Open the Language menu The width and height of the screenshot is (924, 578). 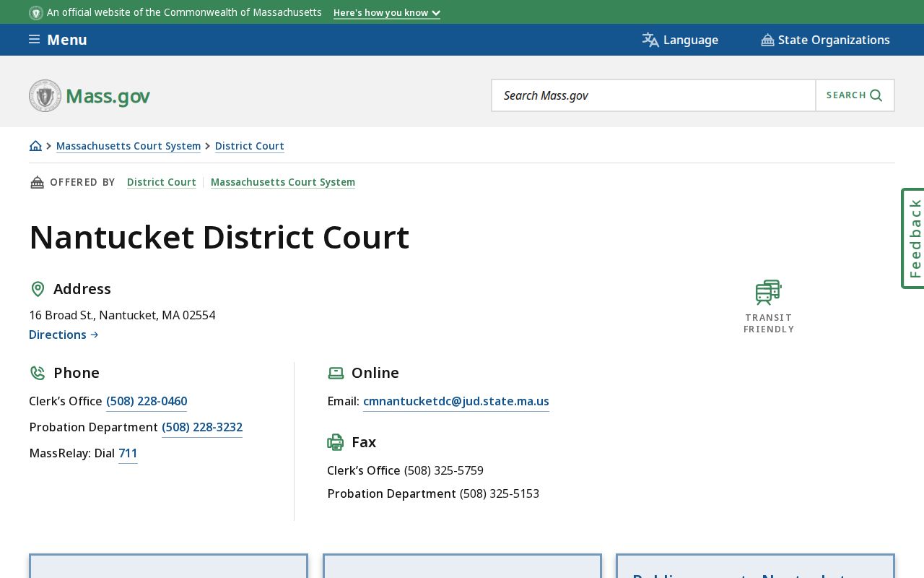coord(680,40)
